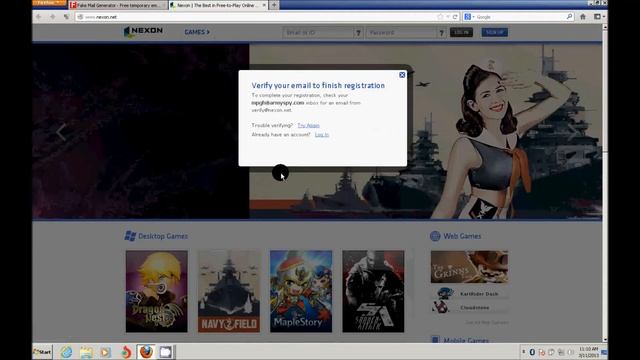Click the last taskbar application icon
The image size is (640, 360).
[x=166, y=352]
